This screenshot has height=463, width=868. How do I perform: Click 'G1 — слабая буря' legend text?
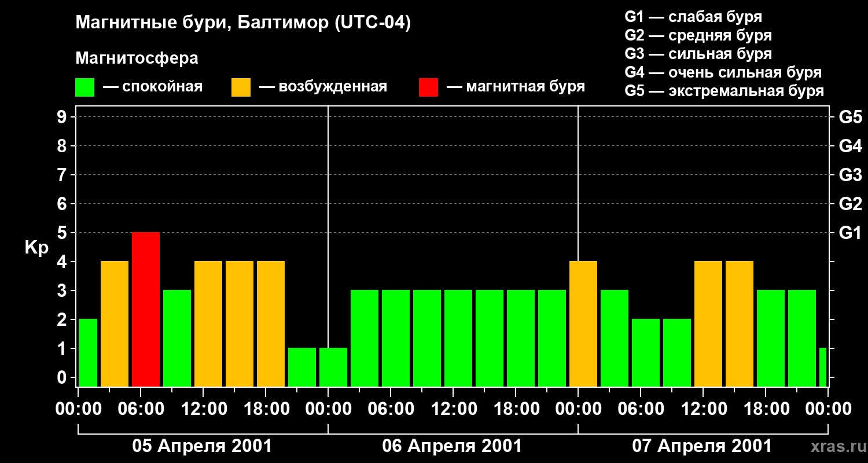coord(693,17)
